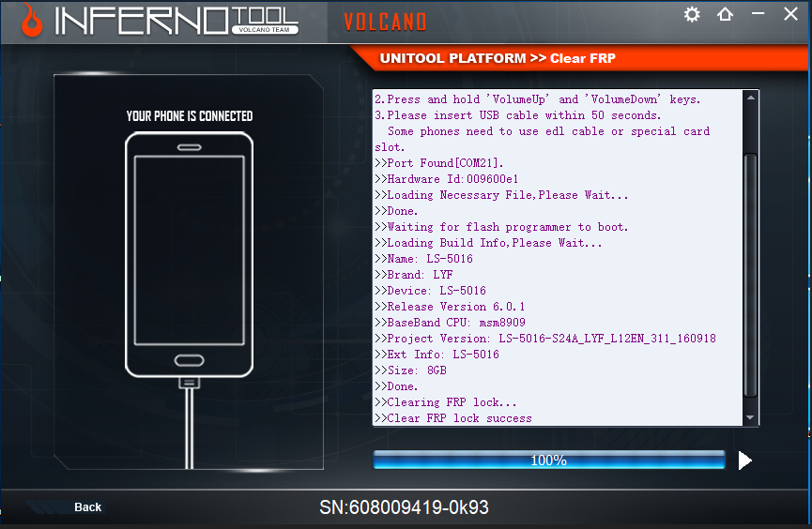Click the UNITOOL PLATFORM >> Clear FRP banner
This screenshot has height=529, width=812.
[x=498, y=58]
